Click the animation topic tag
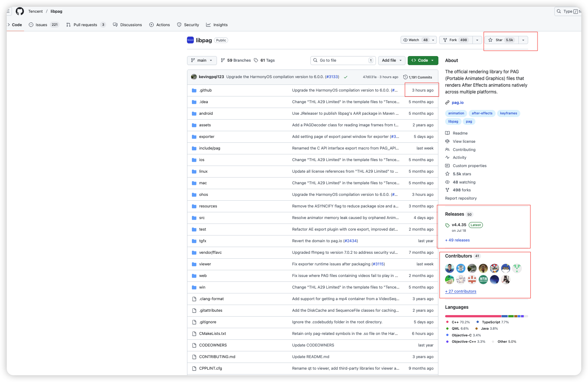Image resolution: width=588 pixels, height=382 pixels. (456, 113)
